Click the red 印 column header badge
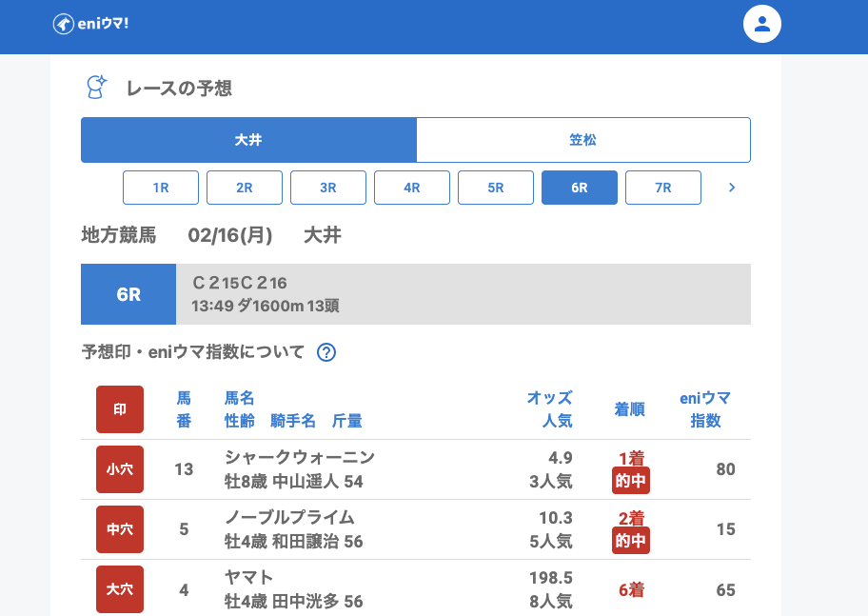 tap(120, 409)
